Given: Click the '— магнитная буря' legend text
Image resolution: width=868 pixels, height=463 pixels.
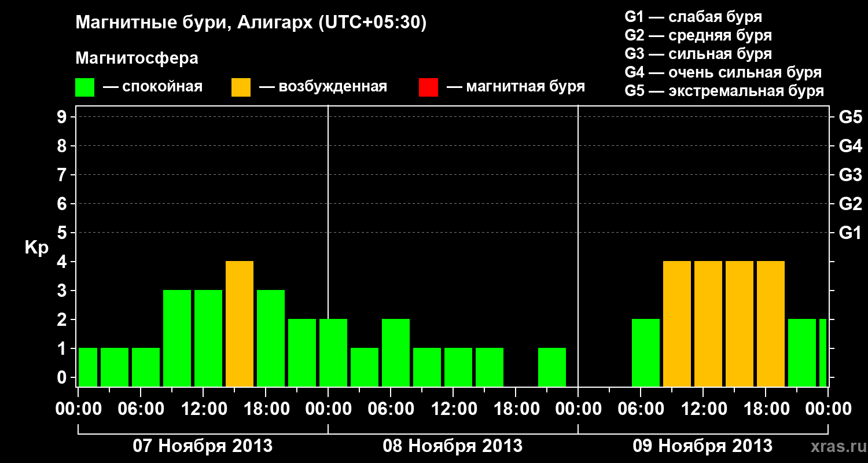Looking at the screenshot, I should coord(516,87).
